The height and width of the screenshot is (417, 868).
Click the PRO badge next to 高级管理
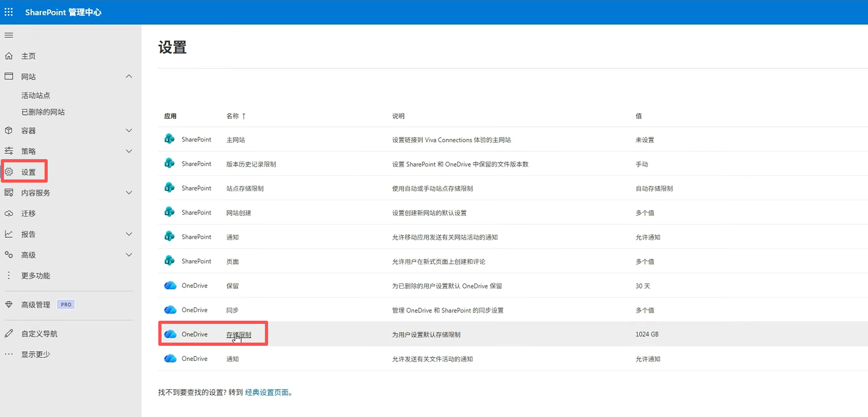point(66,304)
